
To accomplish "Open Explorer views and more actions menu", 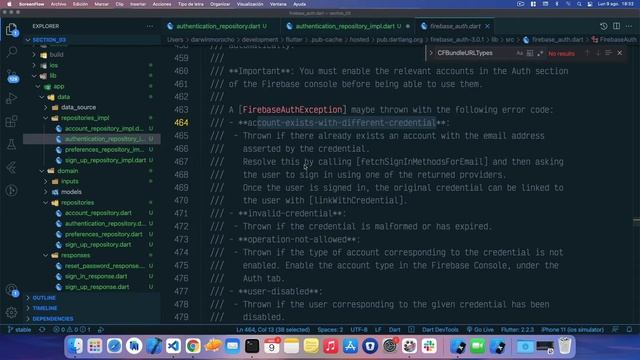I will coord(150,26).
